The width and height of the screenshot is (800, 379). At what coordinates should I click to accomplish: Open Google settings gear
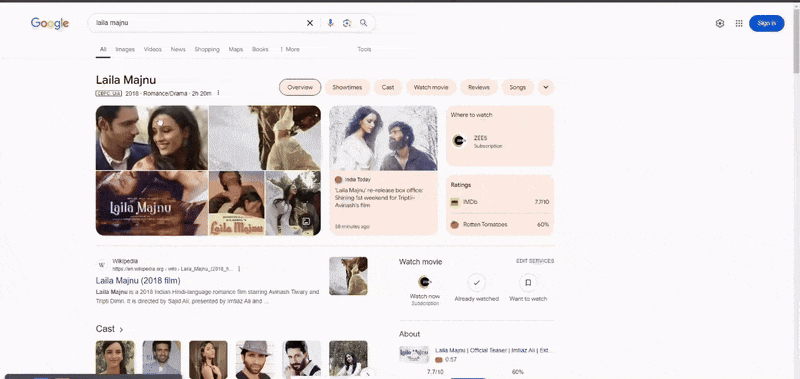[x=720, y=23]
